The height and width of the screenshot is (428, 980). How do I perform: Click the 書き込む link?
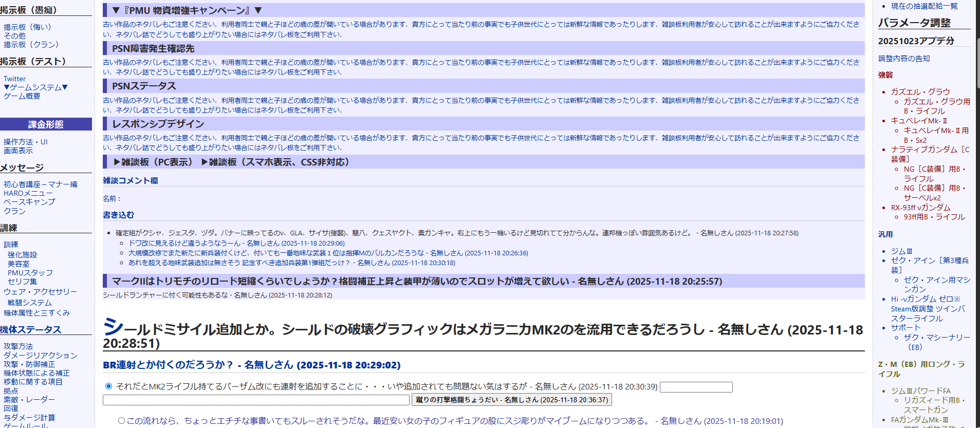point(118,215)
